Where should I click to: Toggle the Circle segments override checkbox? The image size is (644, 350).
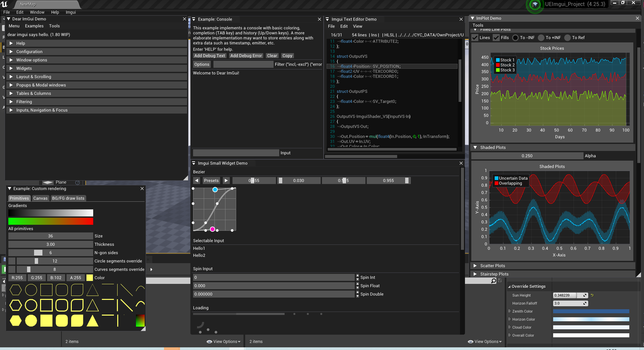12,261
